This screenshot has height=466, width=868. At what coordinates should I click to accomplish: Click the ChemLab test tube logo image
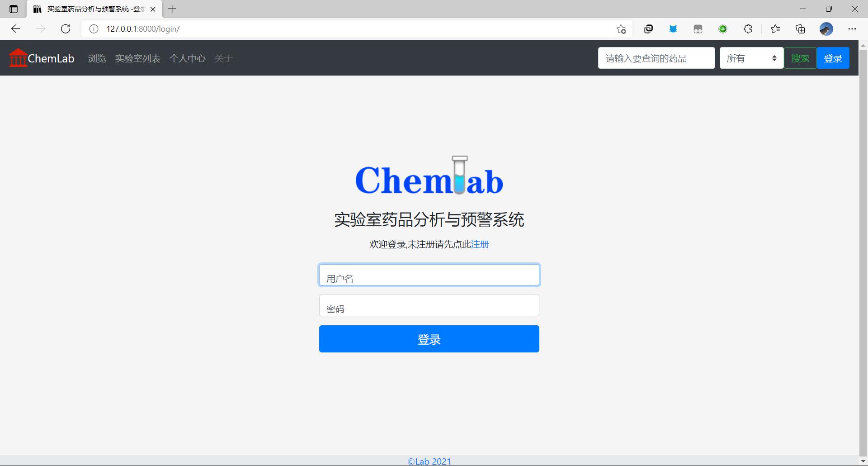coord(429,176)
